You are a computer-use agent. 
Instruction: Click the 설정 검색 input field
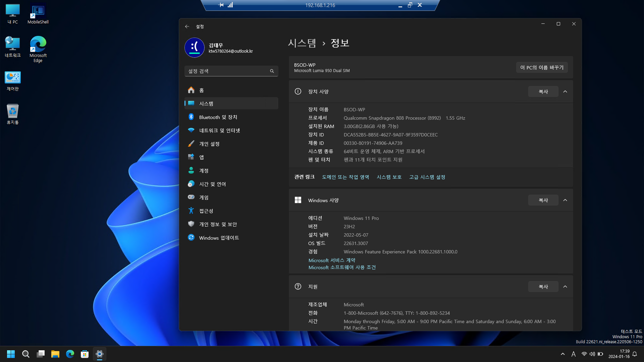click(226, 71)
